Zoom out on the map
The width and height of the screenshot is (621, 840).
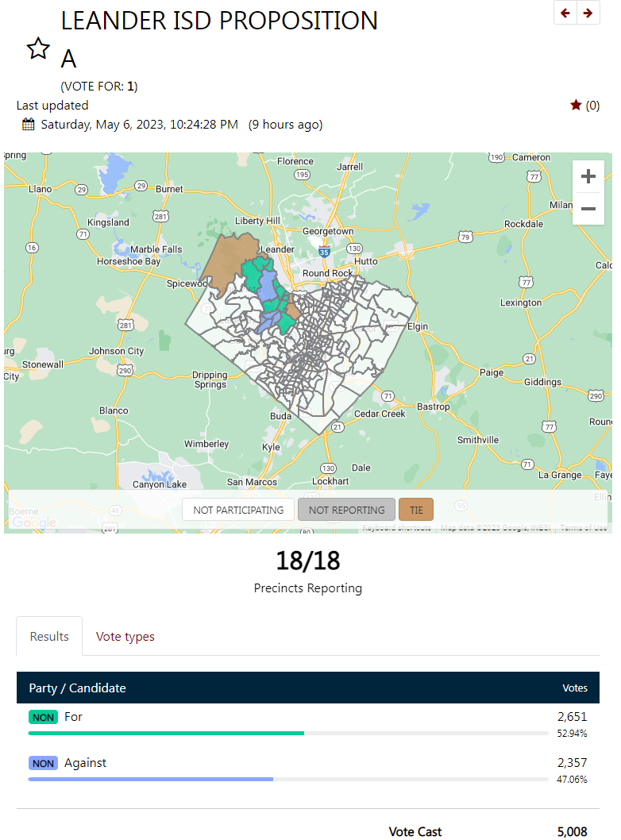pos(588,209)
